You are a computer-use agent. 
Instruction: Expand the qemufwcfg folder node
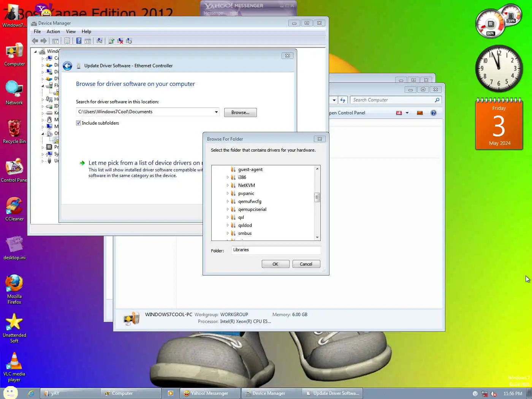228,201
